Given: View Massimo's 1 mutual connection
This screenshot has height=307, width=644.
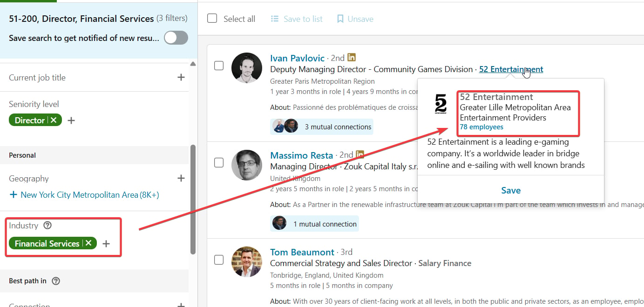Looking at the screenshot, I should (x=314, y=224).
